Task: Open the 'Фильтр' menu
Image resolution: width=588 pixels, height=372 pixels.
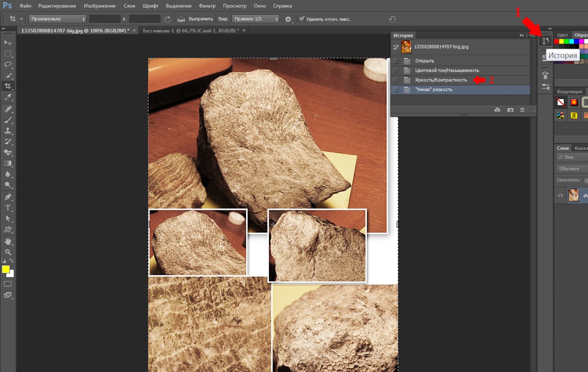Action: point(207,6)
